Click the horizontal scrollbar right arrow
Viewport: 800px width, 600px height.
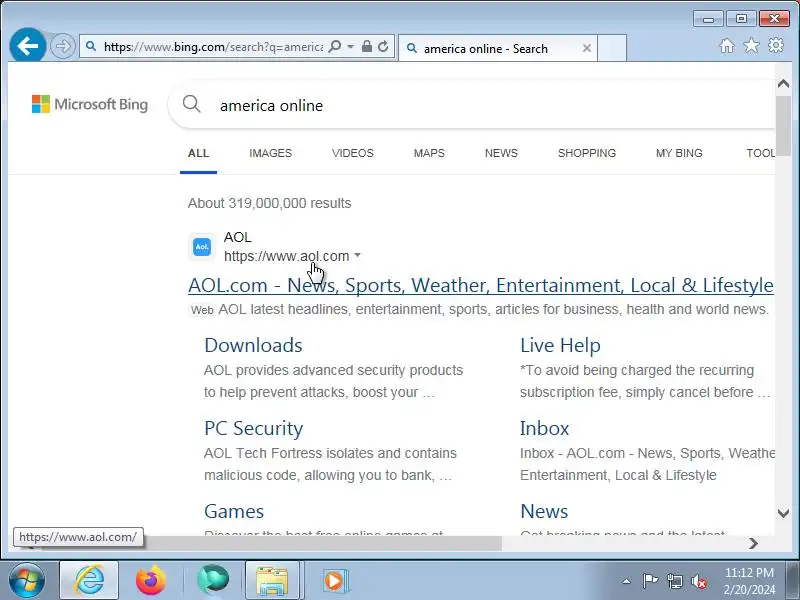(x=753, y=543)
